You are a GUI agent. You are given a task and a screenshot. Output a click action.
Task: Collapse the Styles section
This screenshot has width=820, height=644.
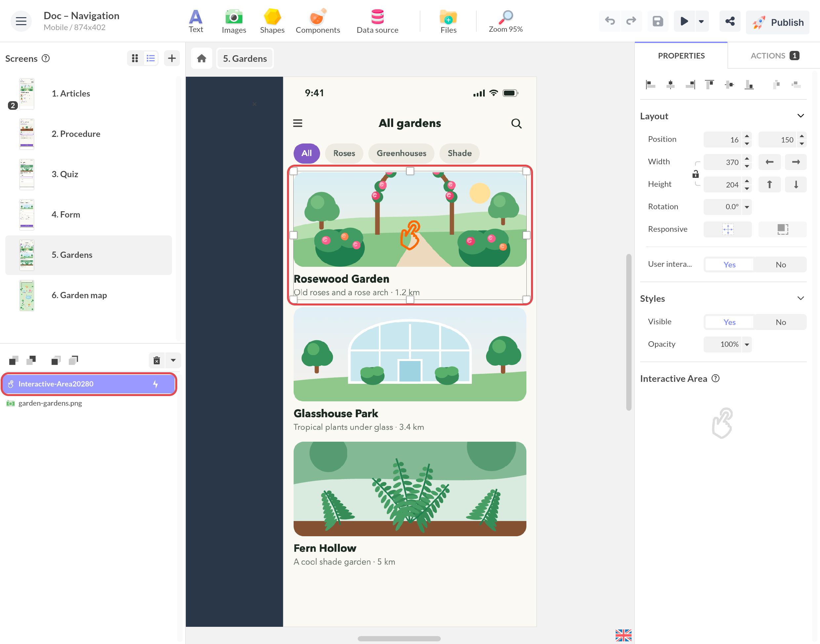coord(800,299)
